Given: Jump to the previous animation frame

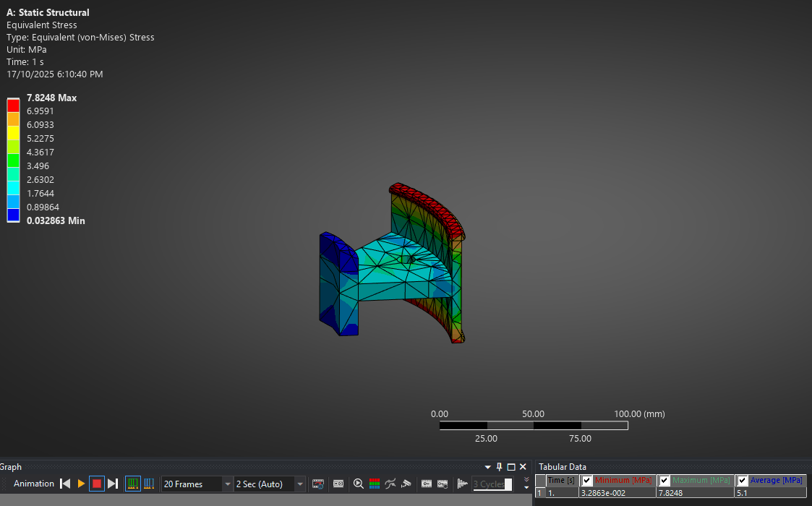Looking at the screenshot, I should (65, 484).
